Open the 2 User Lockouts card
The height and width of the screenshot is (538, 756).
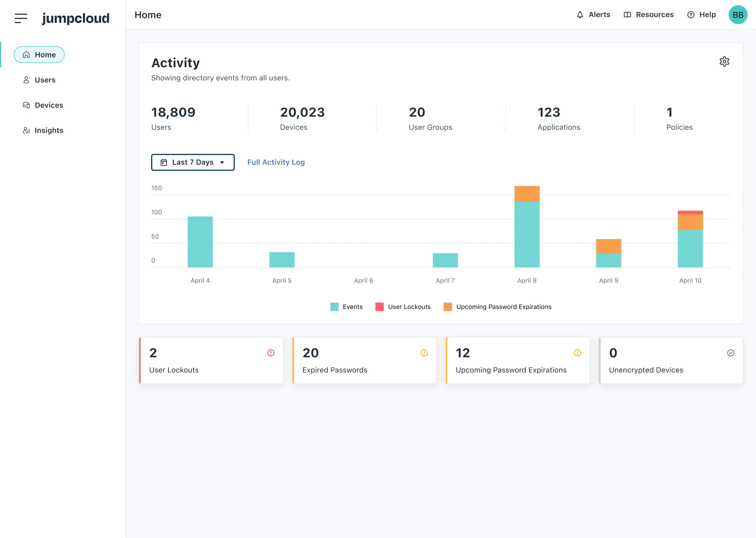click(x=211, y=360)
